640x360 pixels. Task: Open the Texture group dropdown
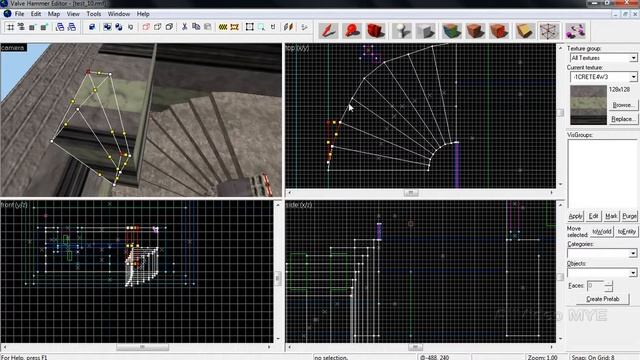tap(603, 58)
